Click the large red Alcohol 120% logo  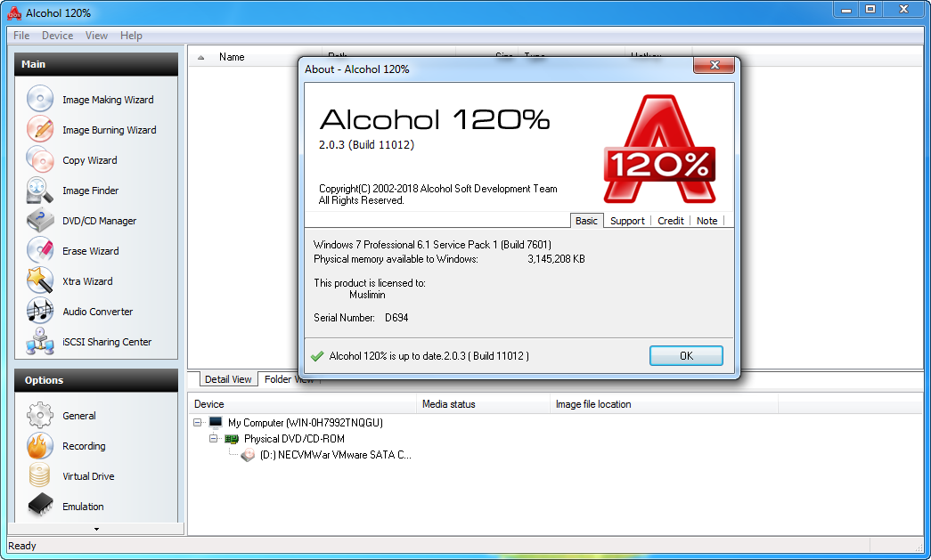659,149
